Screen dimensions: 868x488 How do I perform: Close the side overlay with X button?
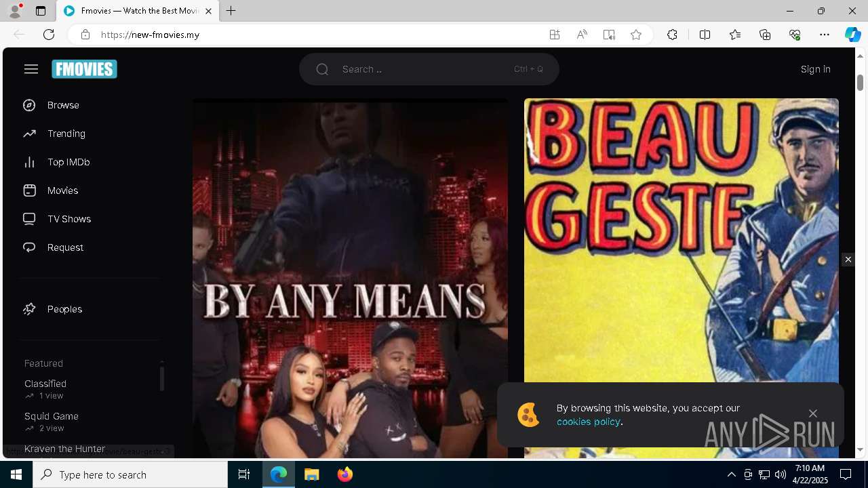pyautogui.click(x=848, y=260)
